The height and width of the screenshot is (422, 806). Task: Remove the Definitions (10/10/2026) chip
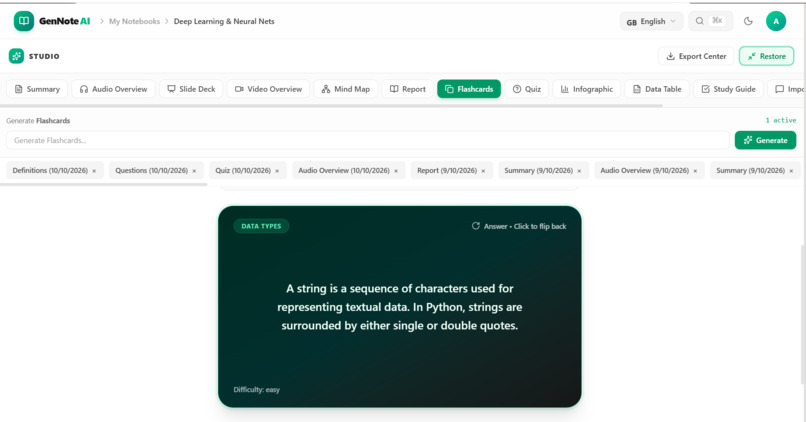[x=94, y=171]
